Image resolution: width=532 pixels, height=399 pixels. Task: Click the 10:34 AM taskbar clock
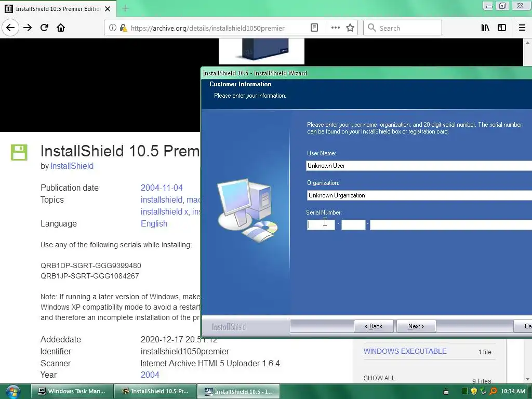pos(513,392)
